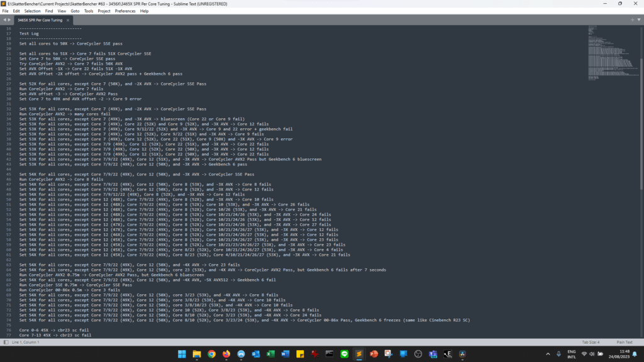Open the red splat app icon in taskbar

315,354
